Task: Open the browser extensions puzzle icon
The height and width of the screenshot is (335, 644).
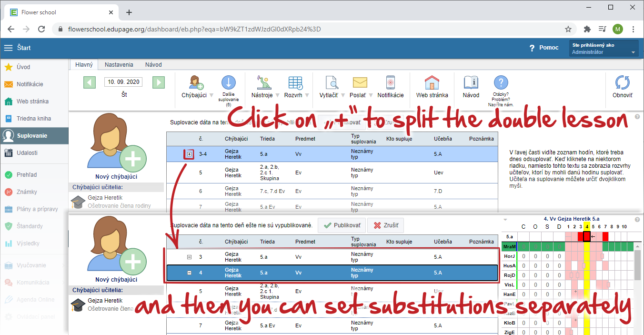Action: 587,29
